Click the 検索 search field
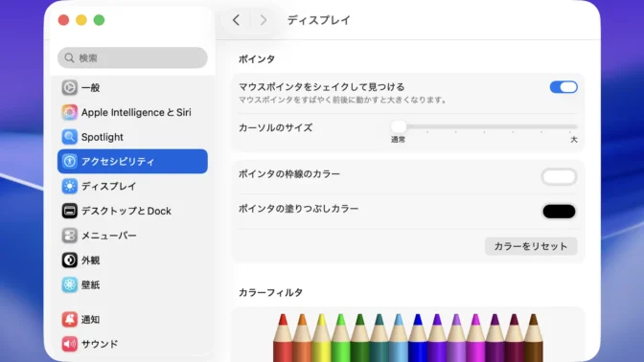This screenshot has width=644, height=362. [132, 57]
